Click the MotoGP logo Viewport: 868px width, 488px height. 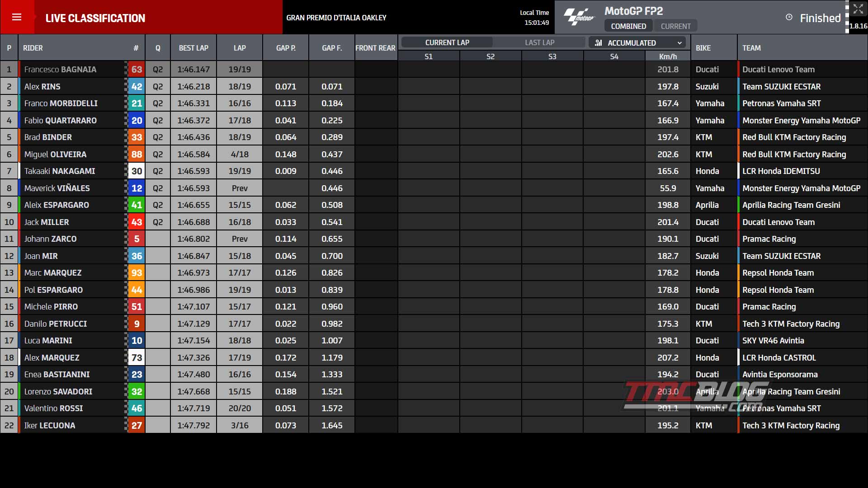(579, 17)
